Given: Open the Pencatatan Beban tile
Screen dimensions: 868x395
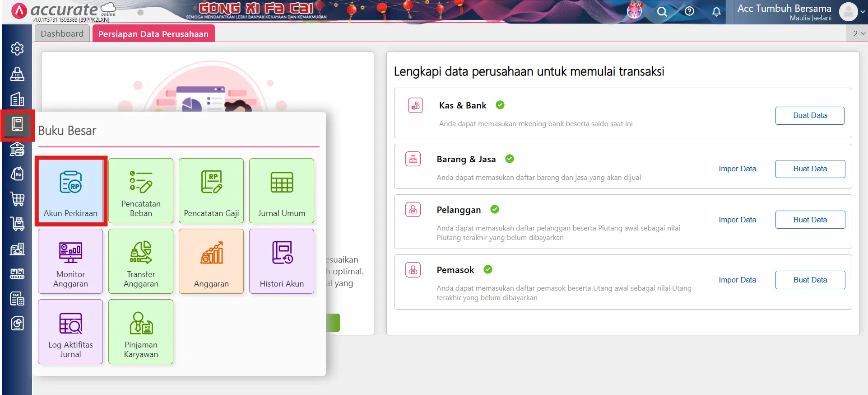Looking at the screenshot, I should point(141,191).
